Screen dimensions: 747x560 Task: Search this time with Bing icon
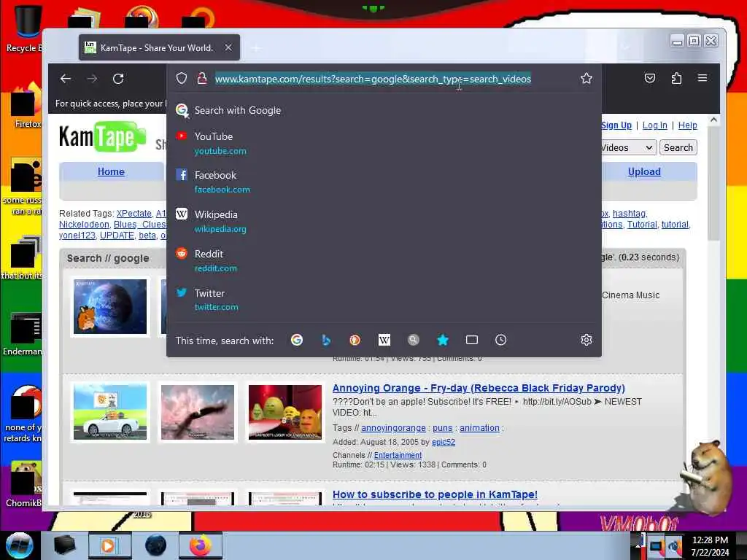click(x=326, y=340)
